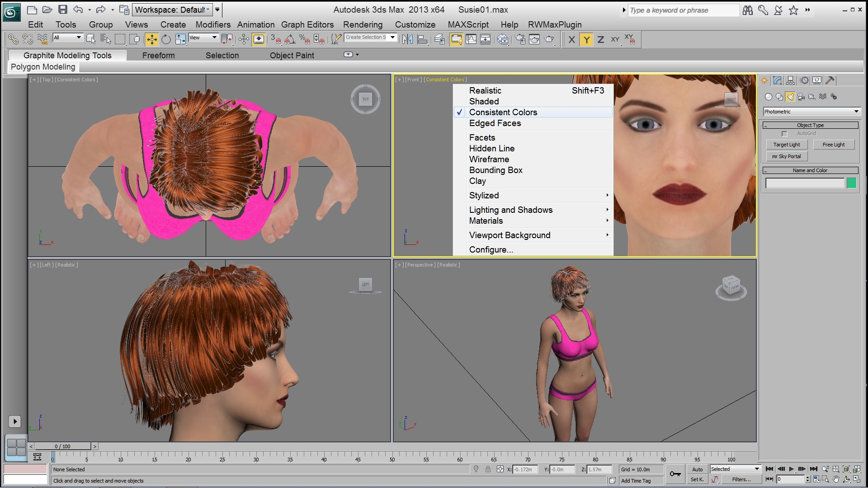Open the Modify panel tab icon
The image size is (868, 488).
(777, 80)
